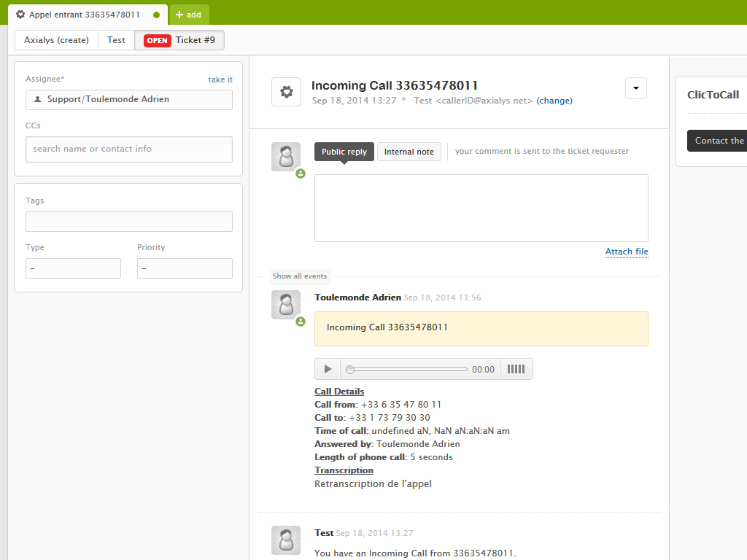Click the gear icon beside the ticket title
The width and height of the screenshot is (747, 560).
[286, 93]
